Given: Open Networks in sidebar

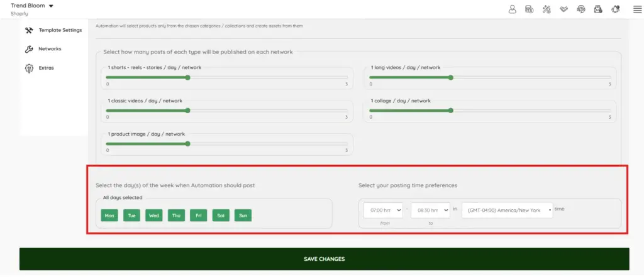Looking at the screenshot, I should tap(50, 49).
